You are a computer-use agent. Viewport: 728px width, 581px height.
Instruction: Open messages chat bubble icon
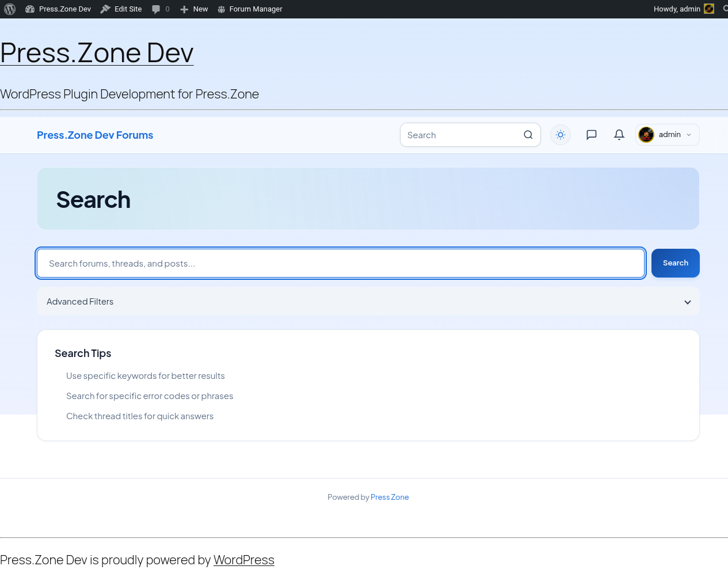coord(591,135)
